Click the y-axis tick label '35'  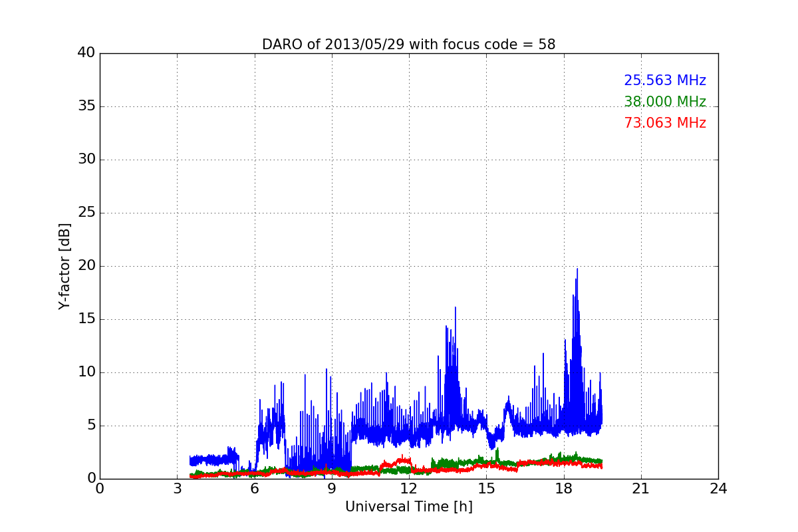86,106
